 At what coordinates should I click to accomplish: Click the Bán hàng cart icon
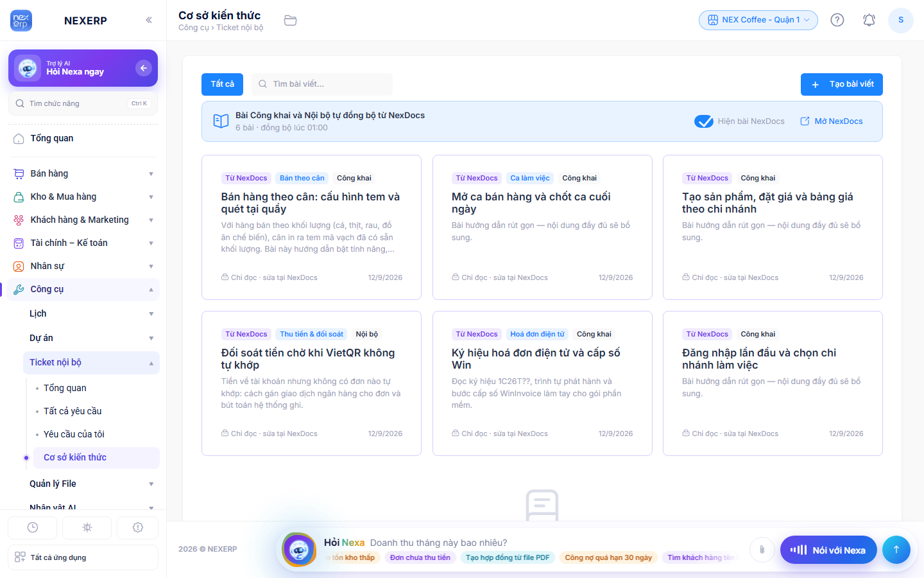19,174
